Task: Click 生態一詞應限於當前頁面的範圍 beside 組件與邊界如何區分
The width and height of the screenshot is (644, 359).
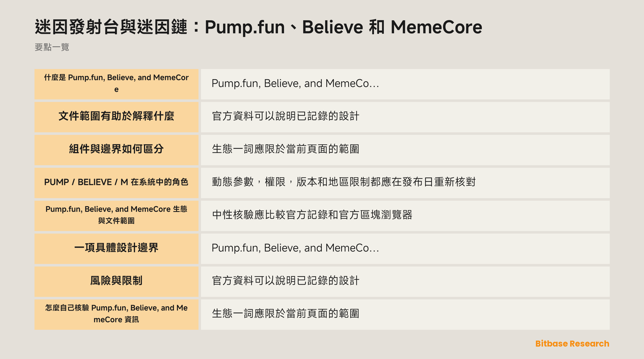Action: click(285, 149)
